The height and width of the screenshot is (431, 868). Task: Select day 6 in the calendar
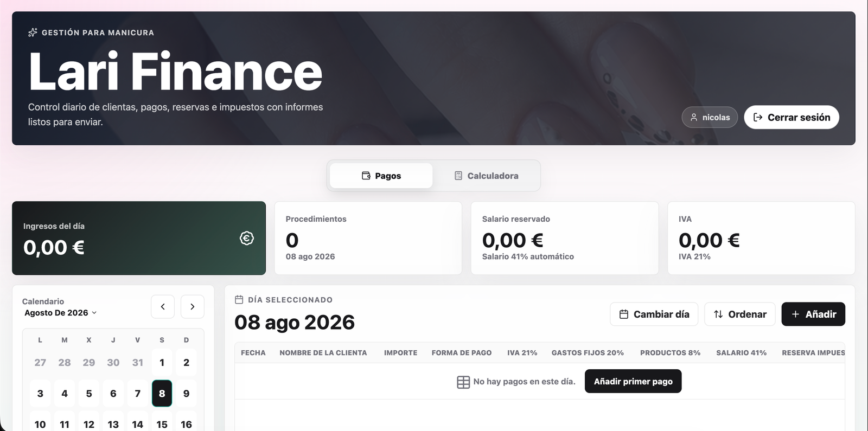(x=113, y=394)
